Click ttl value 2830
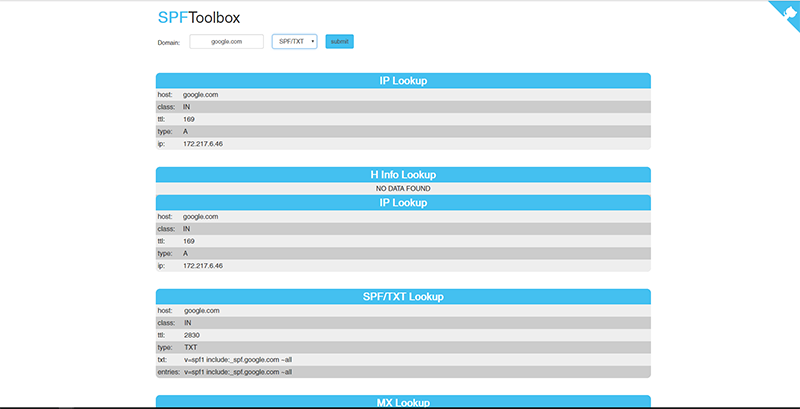The width and height of the screenshot is (800, 409). tap(192, 335)
